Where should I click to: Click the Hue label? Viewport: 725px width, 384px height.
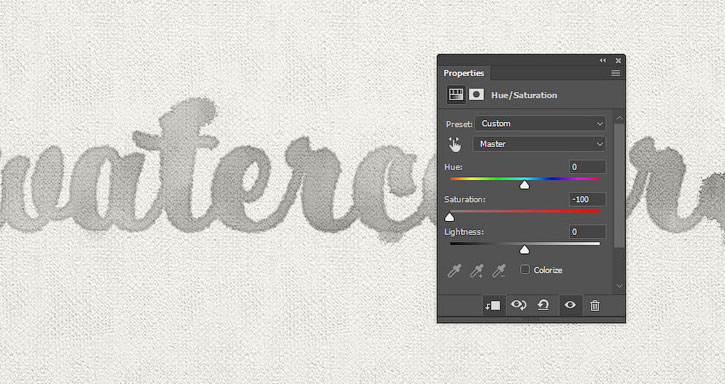(453, 167)
